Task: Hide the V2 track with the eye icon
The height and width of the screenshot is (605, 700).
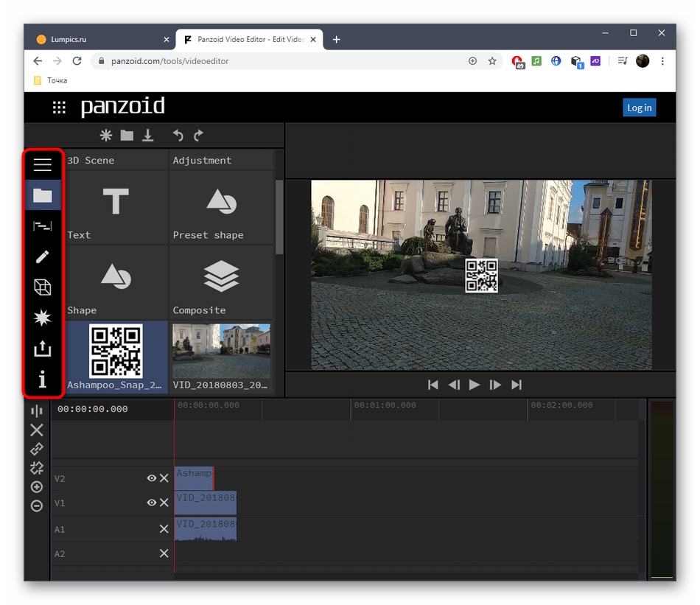Action: tap(151, 478)
